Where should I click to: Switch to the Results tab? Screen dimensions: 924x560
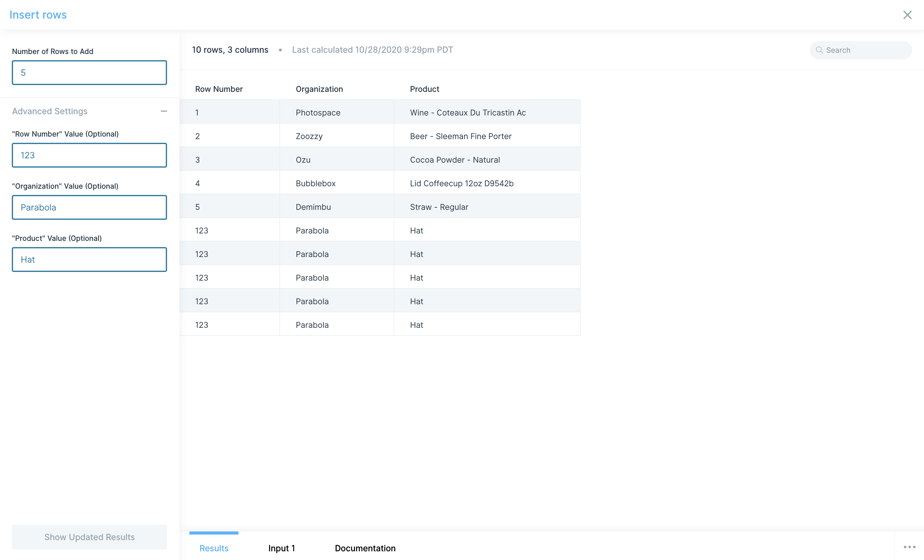(214, 548)
